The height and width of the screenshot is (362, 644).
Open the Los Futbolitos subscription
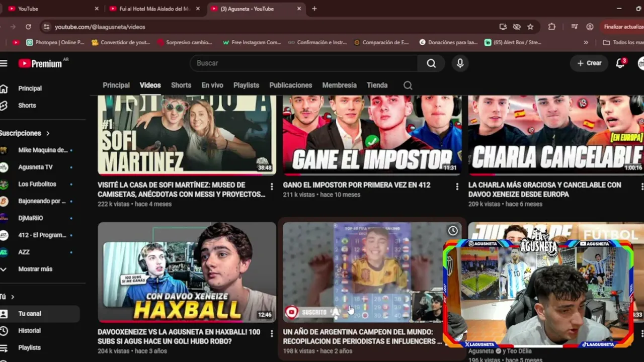click(x=36, y=184)
